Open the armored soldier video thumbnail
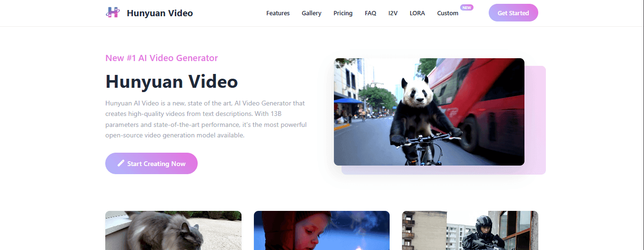Image resolution: width=644 pixels, height=250 pixels. click(470, 230)
